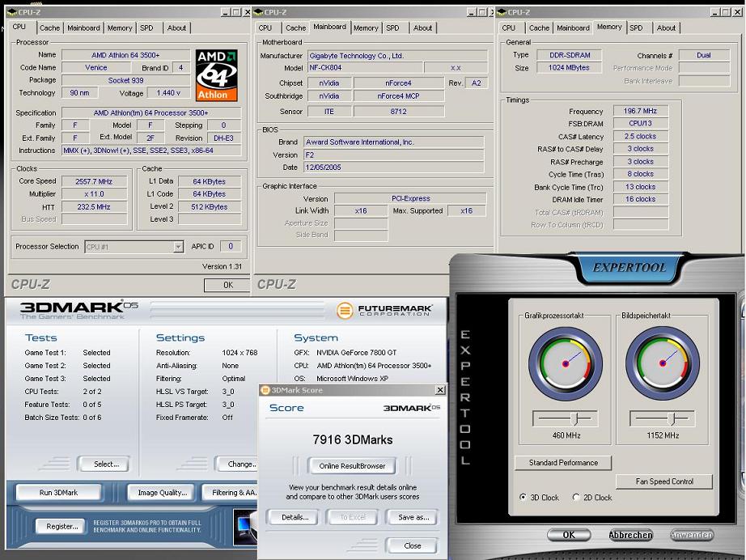The height and width of the screenshot is (560, 746).
Task: Close the score dialog via Close button
Action: tap(413, 545)
